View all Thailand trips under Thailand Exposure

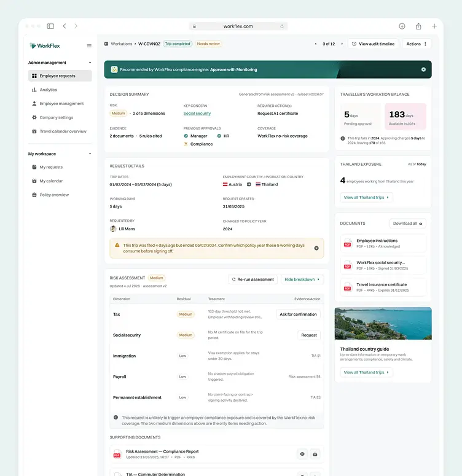pos(366,198)
